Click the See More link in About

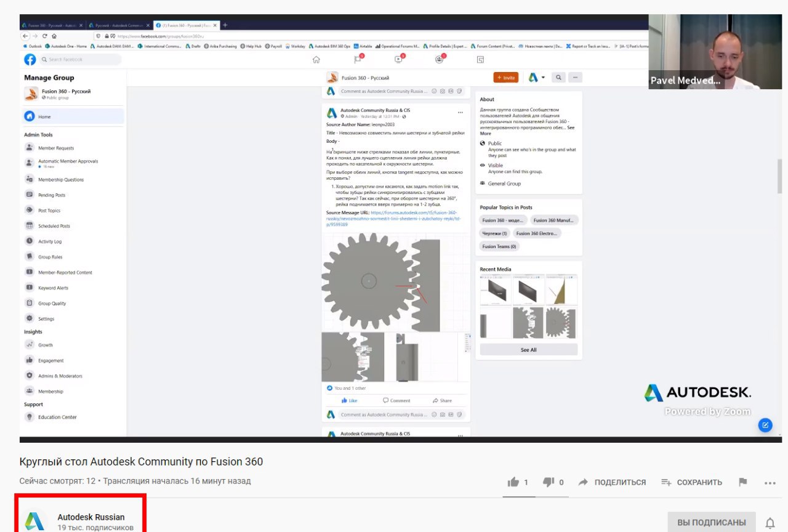pyautogui.click(x=528, y=131)
